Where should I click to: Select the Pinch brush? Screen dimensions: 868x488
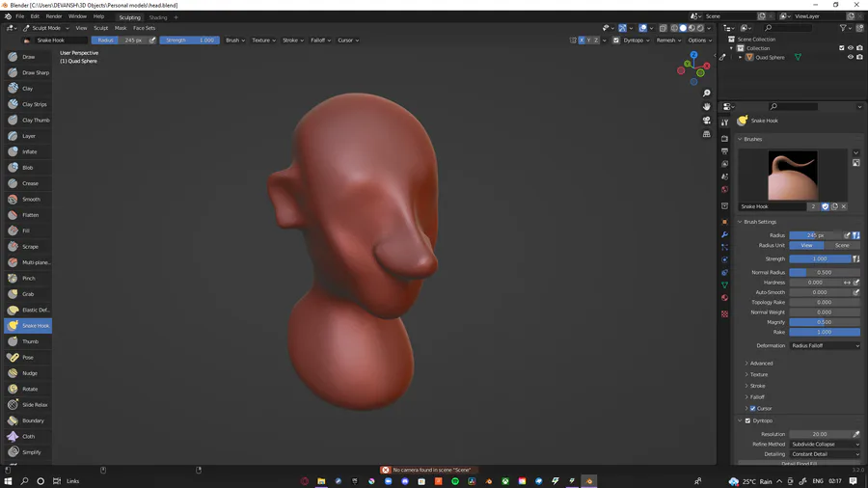pyautogui.click(x=28, y=279)
